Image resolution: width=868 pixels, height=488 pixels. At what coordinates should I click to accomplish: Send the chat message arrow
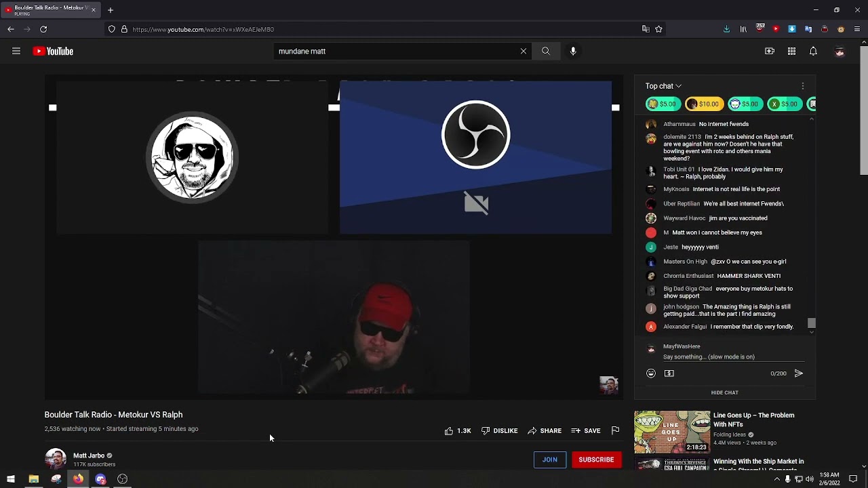pos(799,373)
